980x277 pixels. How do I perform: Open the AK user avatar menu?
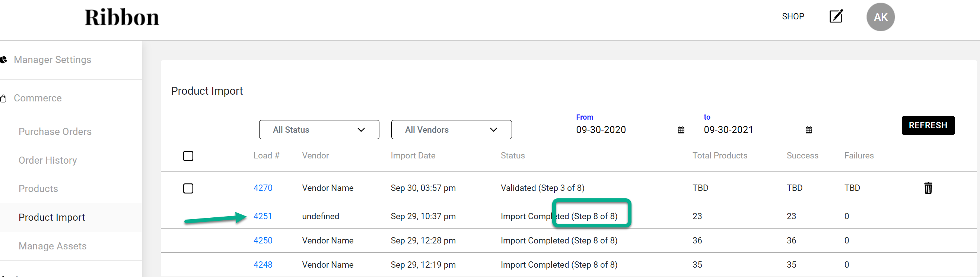(x=880, y=17)
